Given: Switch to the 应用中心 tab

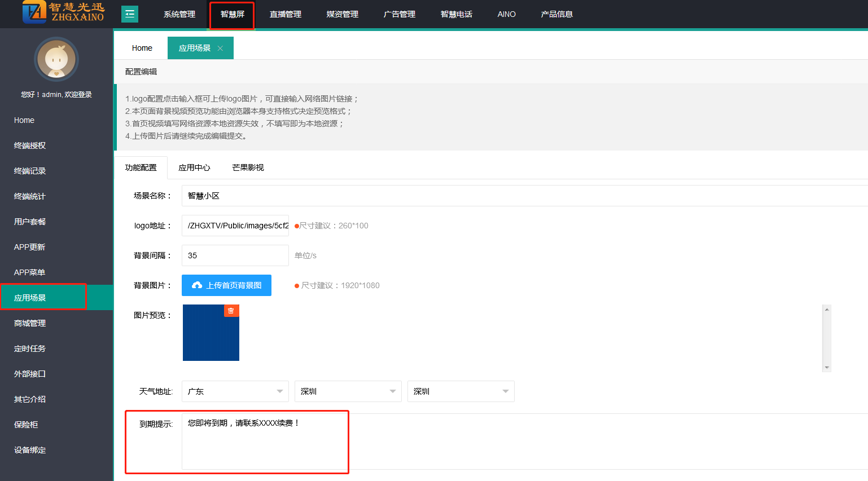Looking at the screenshot, I should [x=194, y=167].
